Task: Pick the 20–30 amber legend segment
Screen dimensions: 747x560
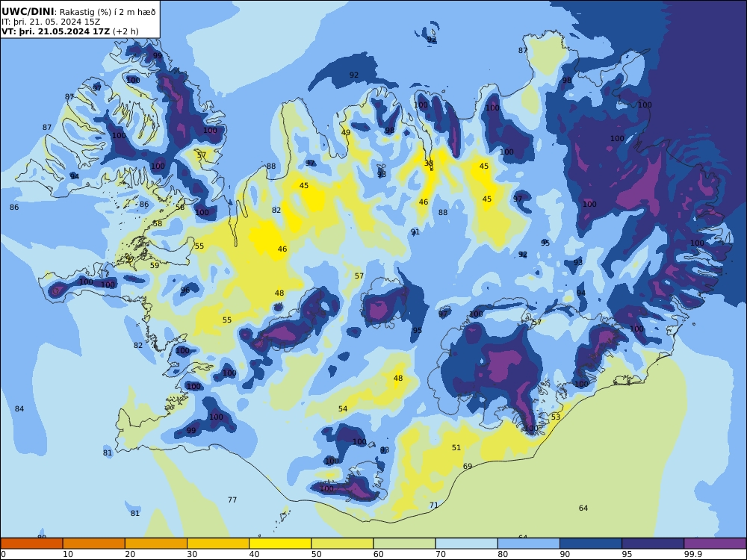Action: click(156, 544)
